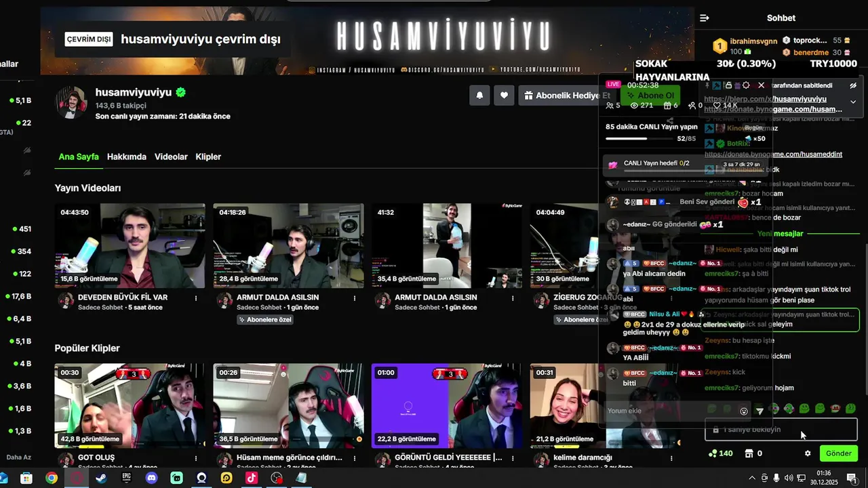Open options menu for 1 gün önce subscriber-only ARMUT video

pos(355,298)
